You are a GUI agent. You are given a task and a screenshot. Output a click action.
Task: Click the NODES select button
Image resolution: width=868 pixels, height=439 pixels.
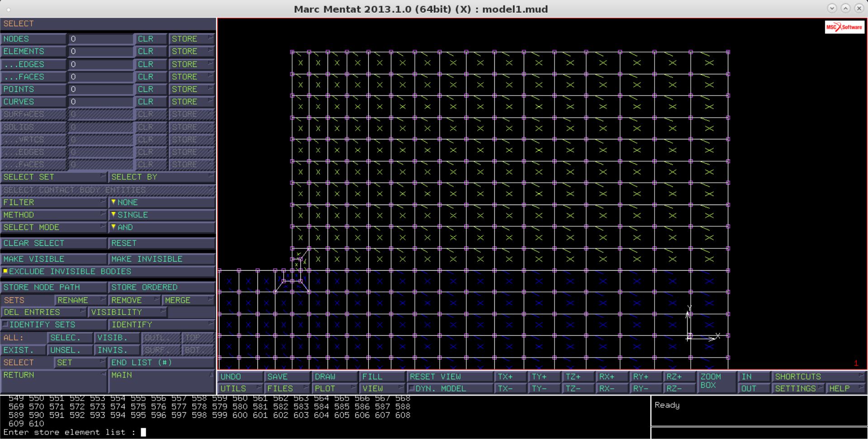[x=33, y=39]
